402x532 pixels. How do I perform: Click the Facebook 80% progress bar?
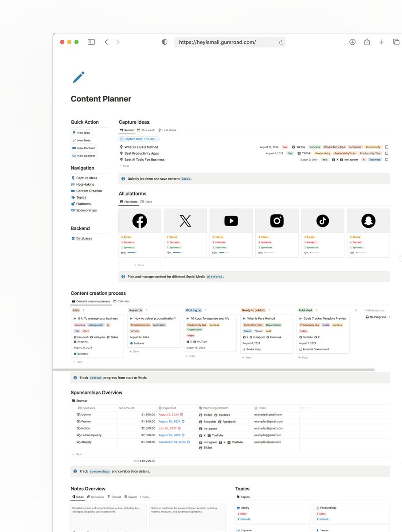tap(132, 253)
